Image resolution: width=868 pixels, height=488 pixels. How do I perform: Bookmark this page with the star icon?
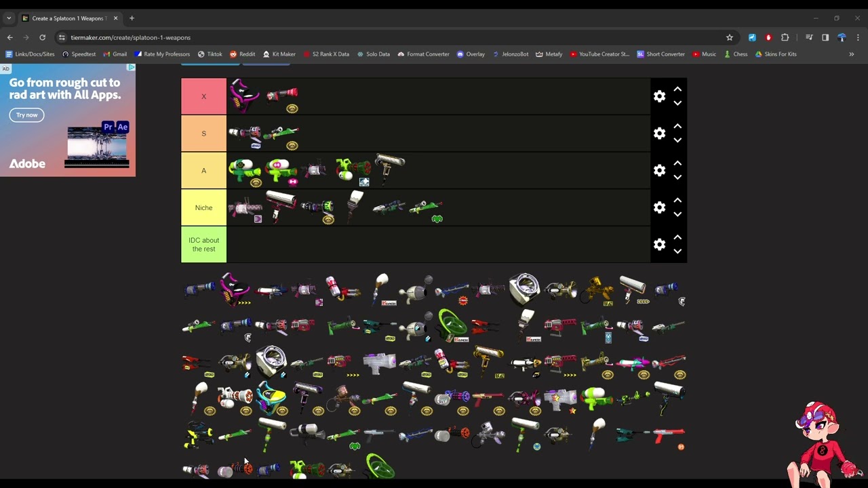[730, 37]
